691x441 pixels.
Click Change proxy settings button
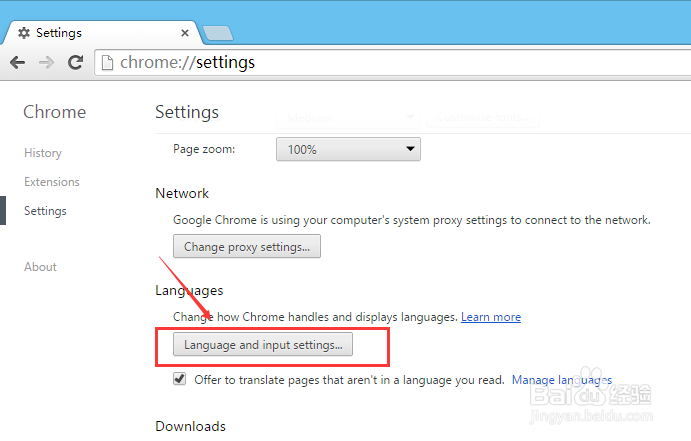(247, 246)
